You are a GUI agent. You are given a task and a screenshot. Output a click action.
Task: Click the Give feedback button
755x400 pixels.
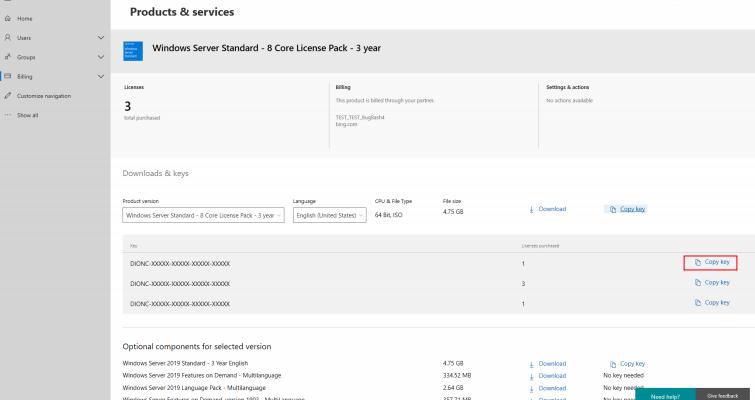(725, 394)
